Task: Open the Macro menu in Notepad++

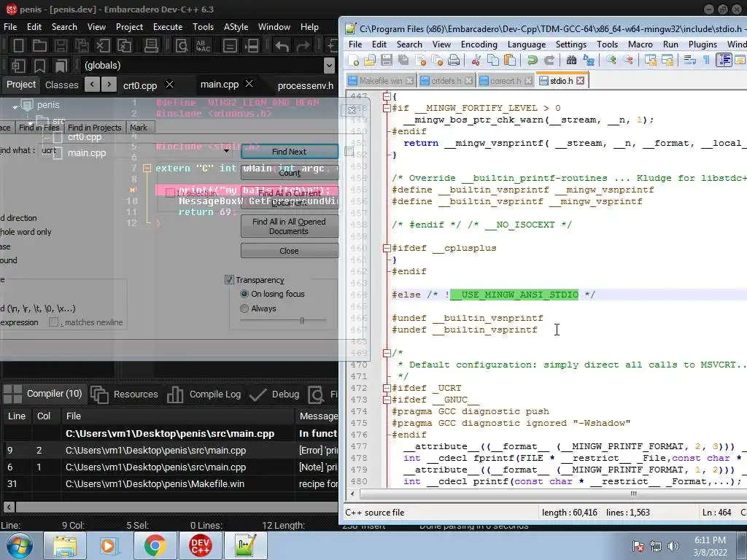Action: pos(640,44)
